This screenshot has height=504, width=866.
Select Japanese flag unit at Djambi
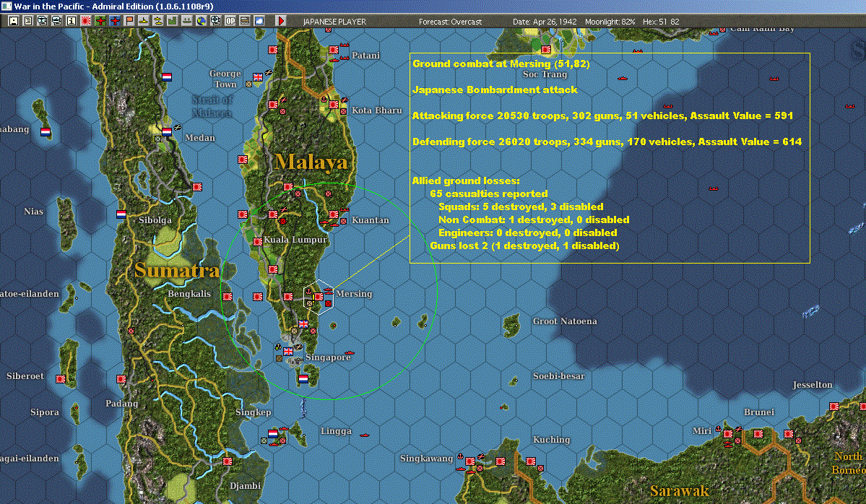[x=228, y=461]
